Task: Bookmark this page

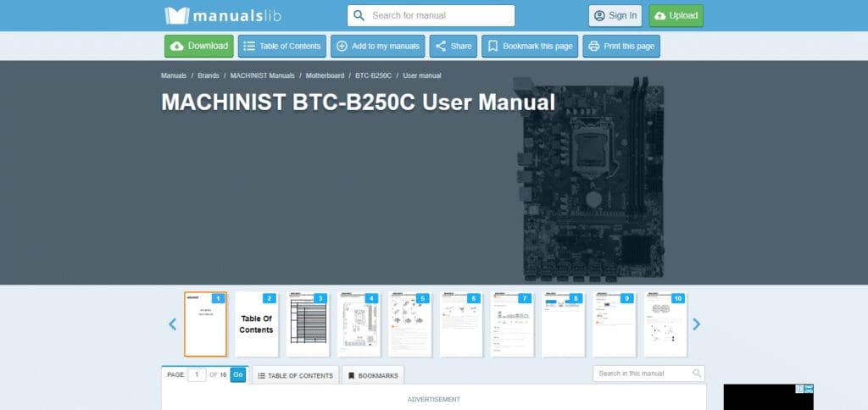Action: point(530,46)
